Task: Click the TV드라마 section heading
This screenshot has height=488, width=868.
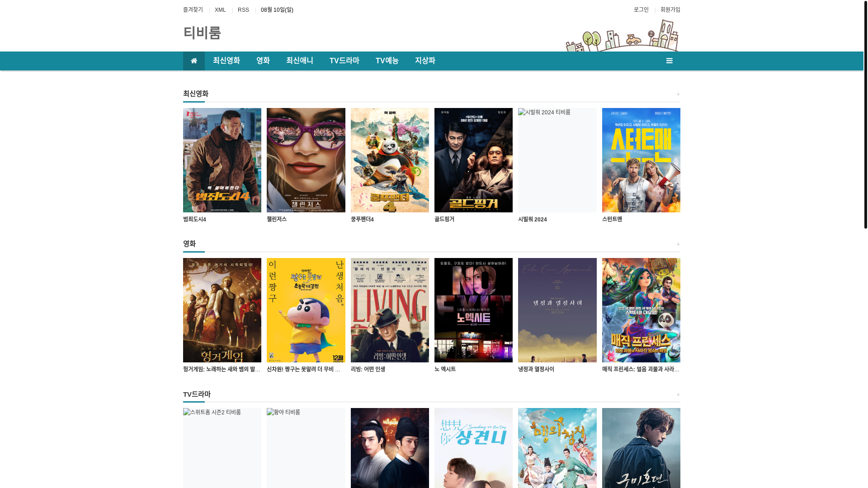Action: point(197,394)
